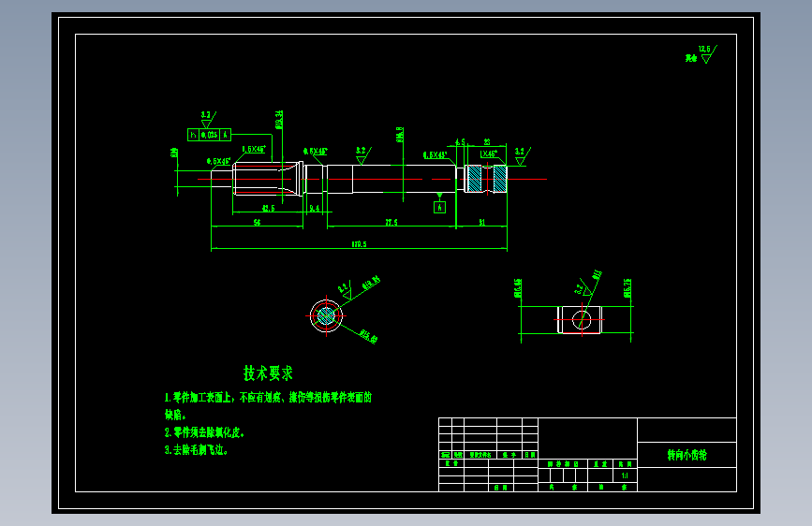
Task: Click the hatched circular cross-section view
Action: [x=326, y=315]
